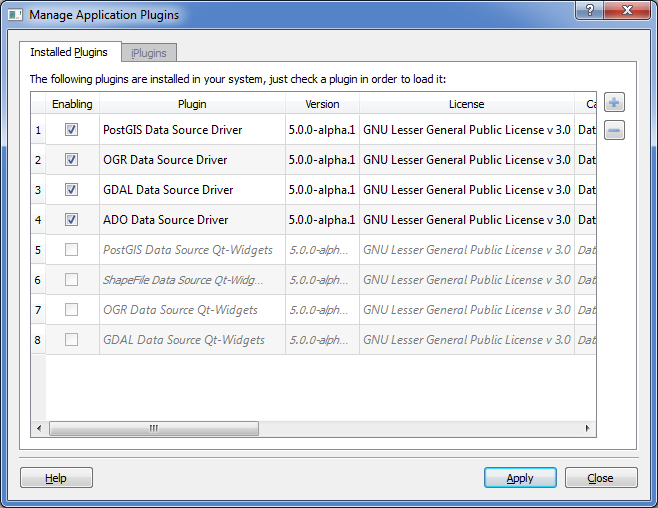The width and height of the screenshot is (658, 508).
Task: Click the plus icon to add plugin
Action: tap(614, 102)
